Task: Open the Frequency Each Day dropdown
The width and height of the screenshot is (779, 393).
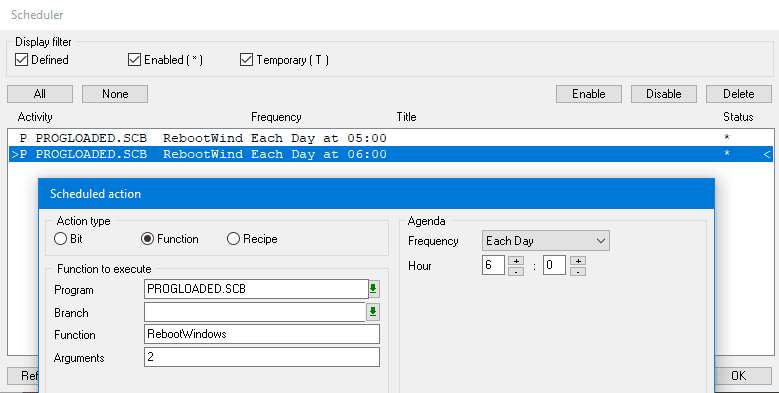Action: point(545,241)
